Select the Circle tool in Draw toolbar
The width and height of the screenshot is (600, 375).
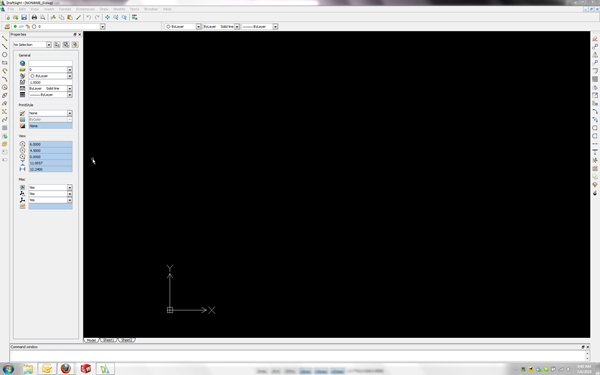[x=5, y=54]
